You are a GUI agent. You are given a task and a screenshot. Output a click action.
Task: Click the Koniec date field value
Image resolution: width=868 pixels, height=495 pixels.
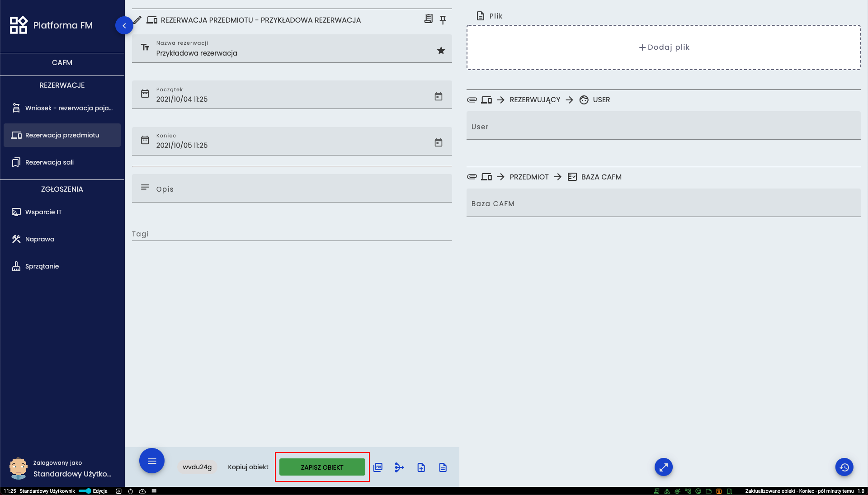click(x=182, y=146)
